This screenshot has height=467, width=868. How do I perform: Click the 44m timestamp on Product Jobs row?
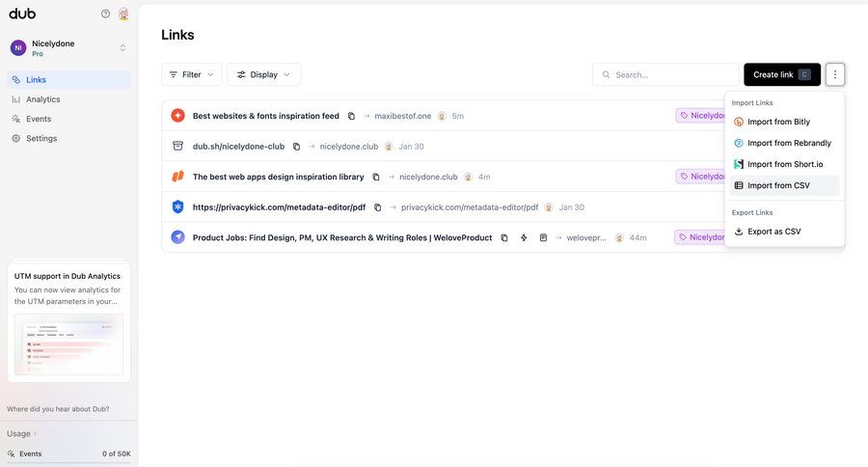(x=637, y=237)
